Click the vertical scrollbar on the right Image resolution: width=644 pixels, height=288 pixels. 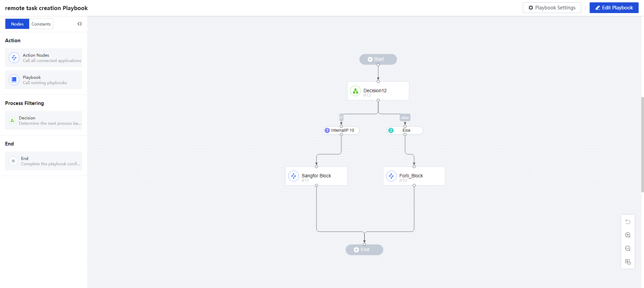click(x=642, y=144)
